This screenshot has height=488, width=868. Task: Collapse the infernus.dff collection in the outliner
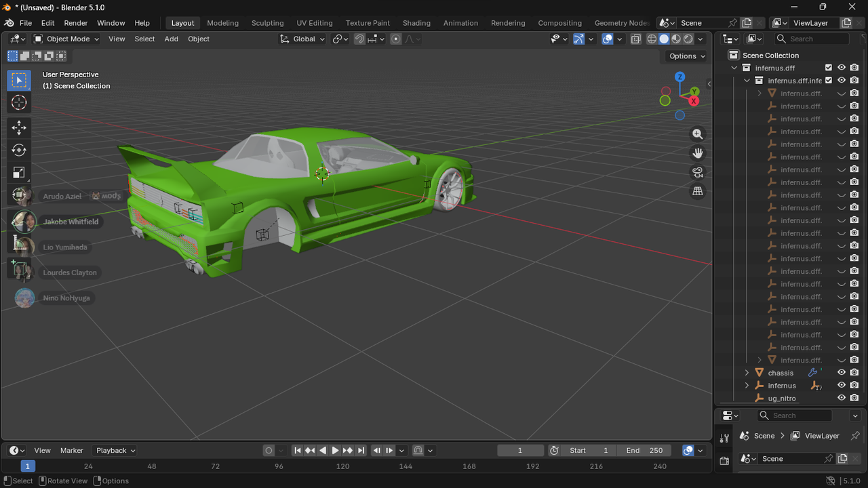[734, 68]
